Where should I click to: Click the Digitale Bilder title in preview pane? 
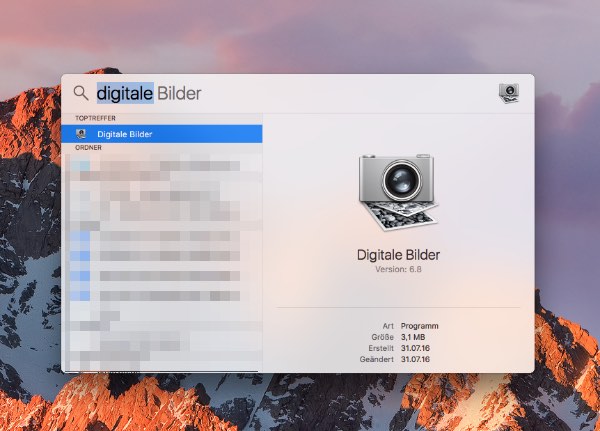pos(398,255)
